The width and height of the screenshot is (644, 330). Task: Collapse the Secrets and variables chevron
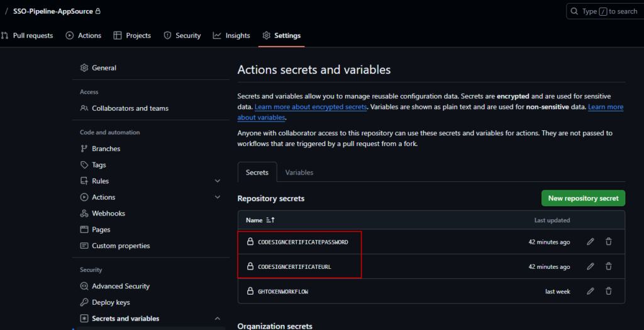click(x=218, y=319)
